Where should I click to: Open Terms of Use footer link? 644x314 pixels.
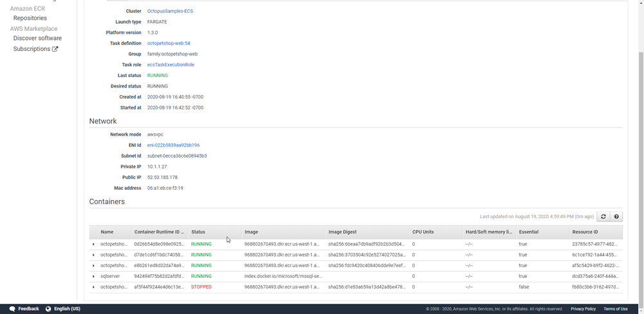pos(615,309)
